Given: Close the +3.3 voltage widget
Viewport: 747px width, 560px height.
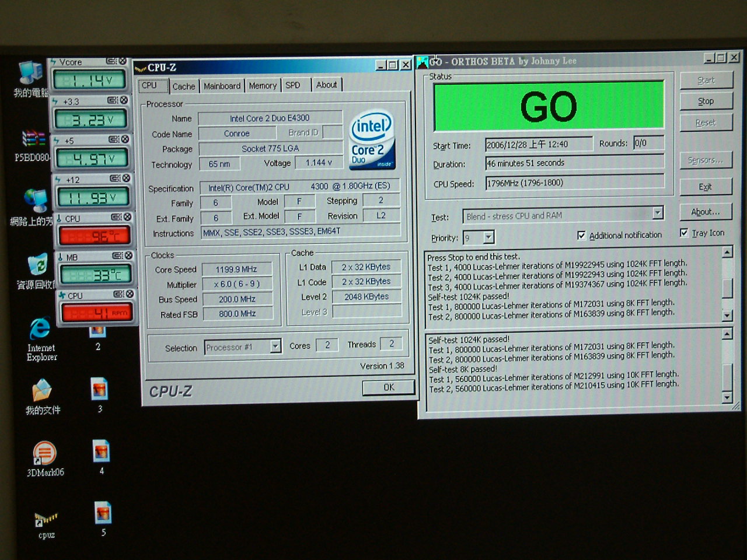Looking at the screenshot, I should coord(124,100).
